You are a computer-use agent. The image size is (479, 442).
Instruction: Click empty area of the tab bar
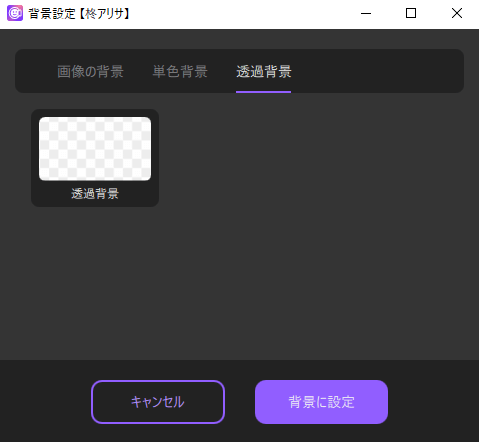click(x=377, y=71)
